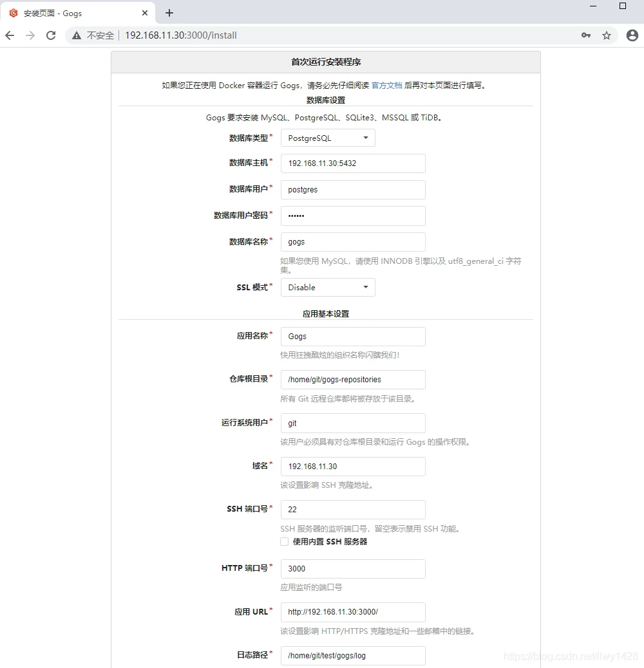
Task: Select the 安装页面 - Gogs tab
Action: (77, 14)
